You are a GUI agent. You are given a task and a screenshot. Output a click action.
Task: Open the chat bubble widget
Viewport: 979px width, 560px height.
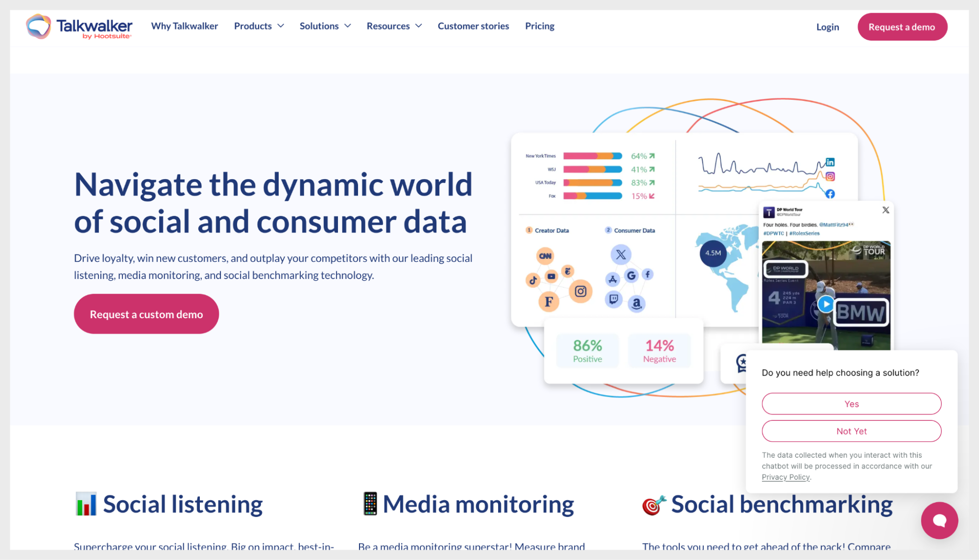pos(939,520)
